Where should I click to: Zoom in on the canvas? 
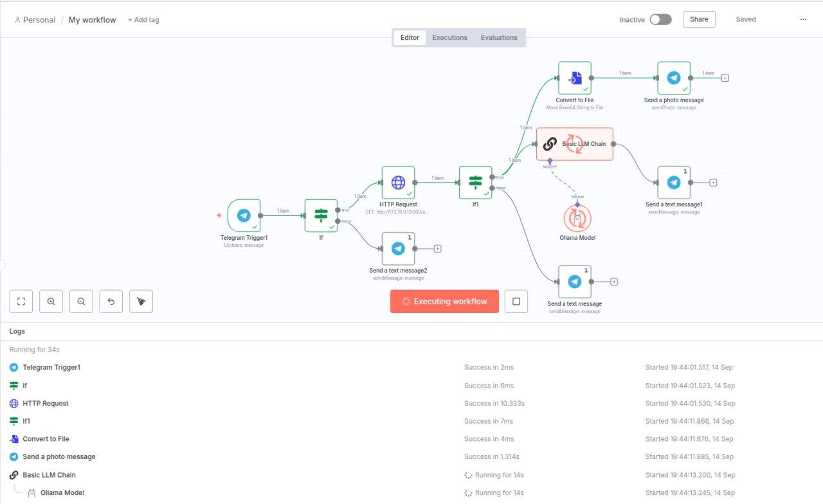pos(51,301)
